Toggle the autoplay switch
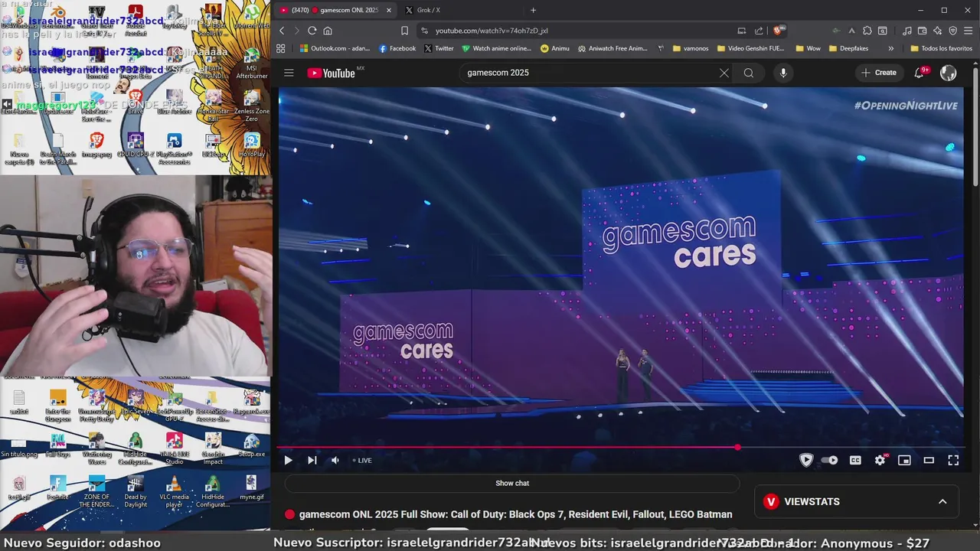980x551 pixels. 829,460
